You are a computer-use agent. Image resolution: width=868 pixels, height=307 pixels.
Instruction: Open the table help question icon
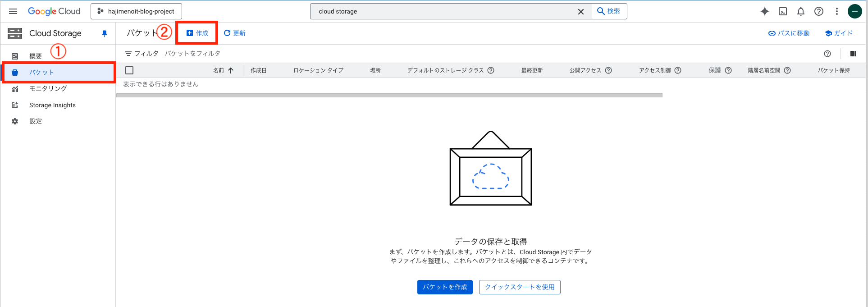click(827, 54)
